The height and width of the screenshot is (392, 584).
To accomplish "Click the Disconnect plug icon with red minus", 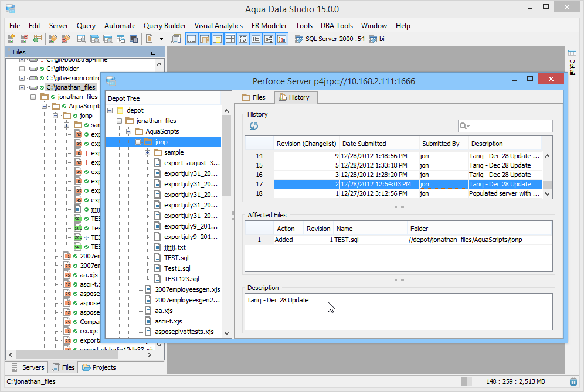I will click(x=66, y=39).
